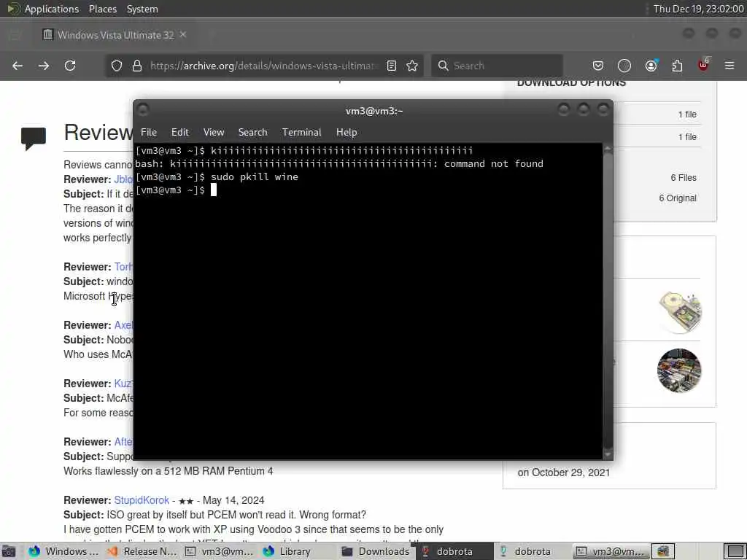Image resolution: width=747 pixels, height=560 pixels.
Task: Switch to Library taskbar window
Action: [x=298, y=551]
